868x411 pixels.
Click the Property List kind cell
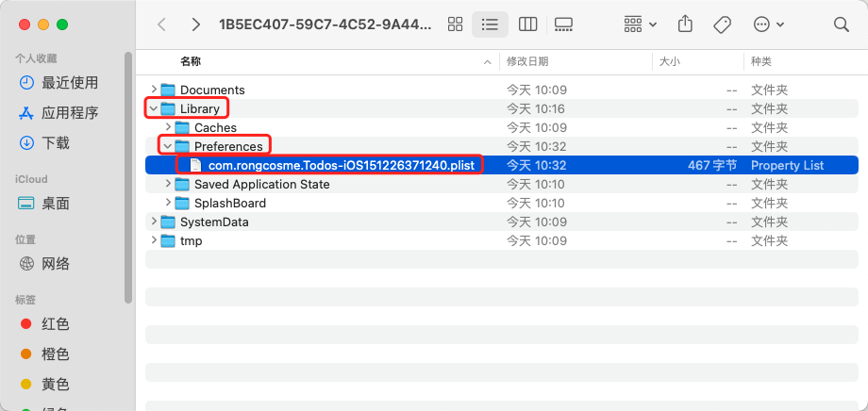click(787, 165)
